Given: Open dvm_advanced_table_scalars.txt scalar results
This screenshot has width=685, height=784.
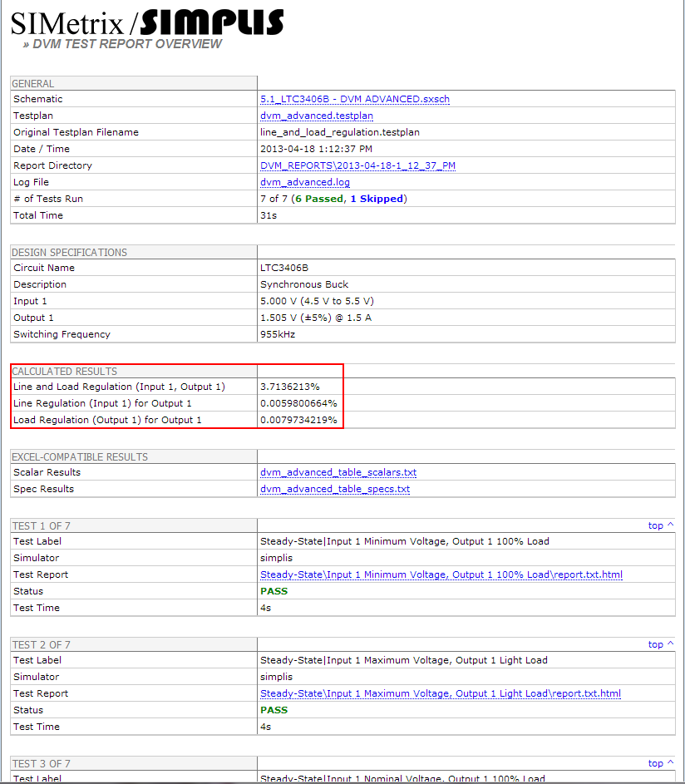Looking at the screenshot, I should pos(338,472).
